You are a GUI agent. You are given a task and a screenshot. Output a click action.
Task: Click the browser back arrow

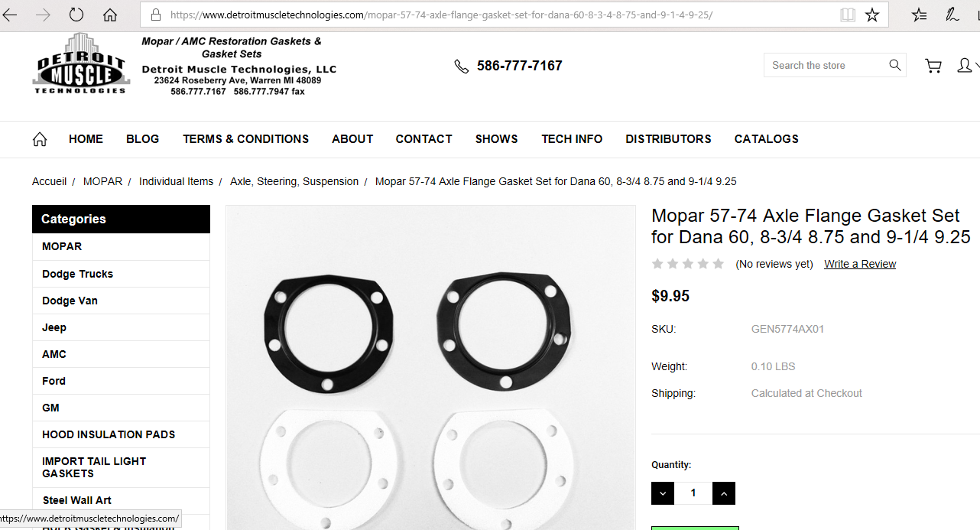click(x=9, y=15)
